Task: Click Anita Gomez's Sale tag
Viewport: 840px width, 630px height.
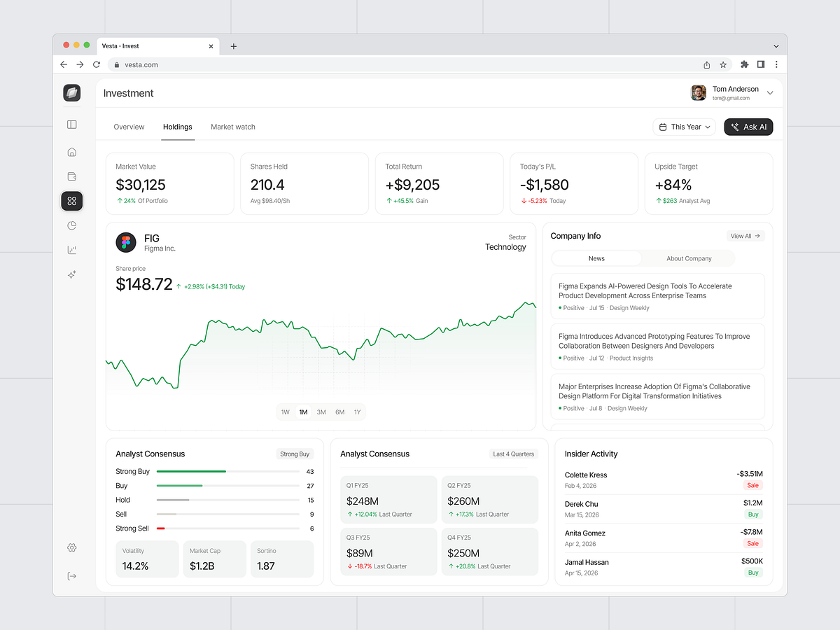Action: coord(753,544)
